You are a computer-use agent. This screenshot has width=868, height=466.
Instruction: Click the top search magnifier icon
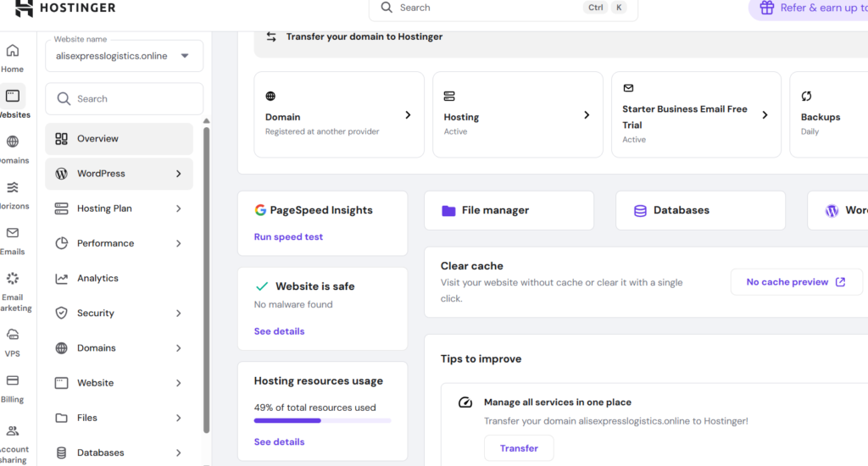click(x=387, y=7)
